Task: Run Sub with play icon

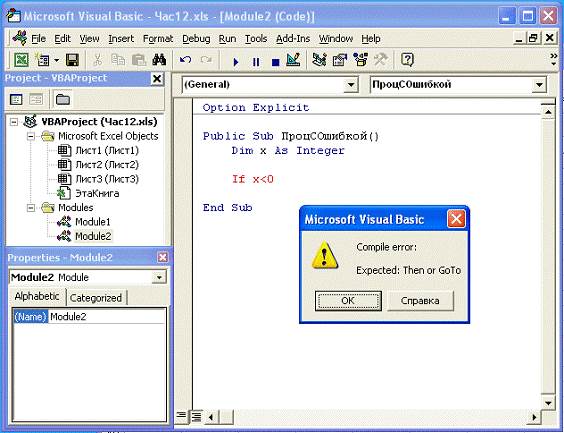Action: [x=236, y=62]
